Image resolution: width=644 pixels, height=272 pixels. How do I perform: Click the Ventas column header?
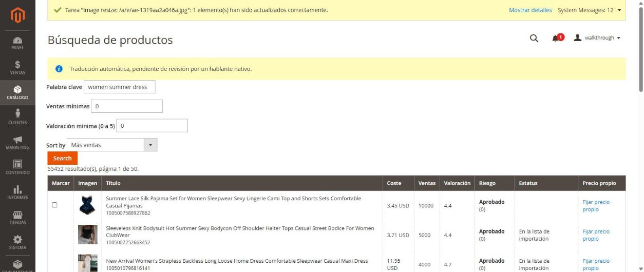pyautogui.click(x=427, y=183)
